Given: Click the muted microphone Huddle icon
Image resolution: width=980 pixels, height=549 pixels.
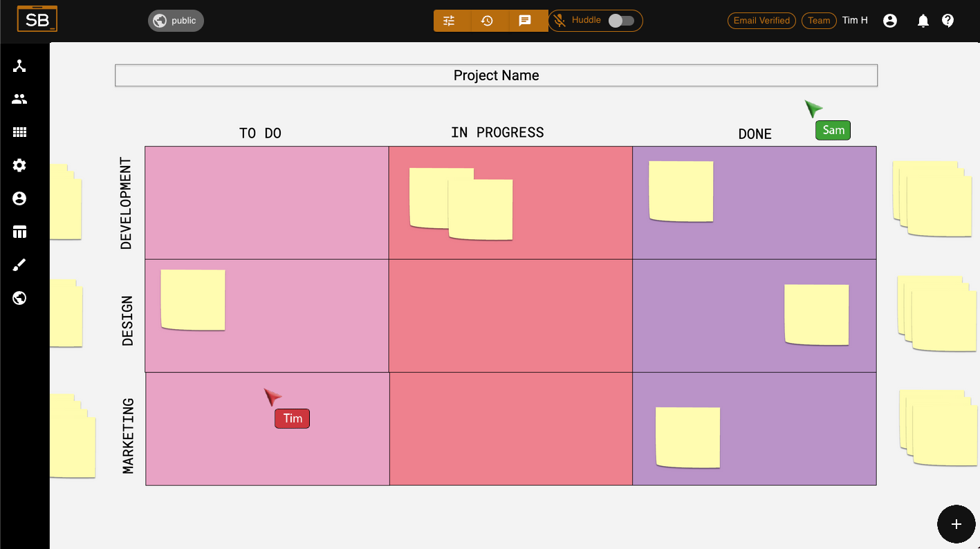Looking at the screenshot, I should click(560, 21).
